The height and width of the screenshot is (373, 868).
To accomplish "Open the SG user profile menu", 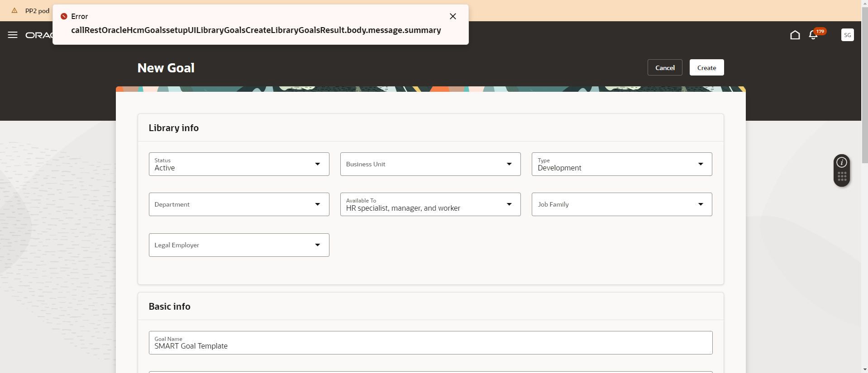I will (x=848, y=35).
